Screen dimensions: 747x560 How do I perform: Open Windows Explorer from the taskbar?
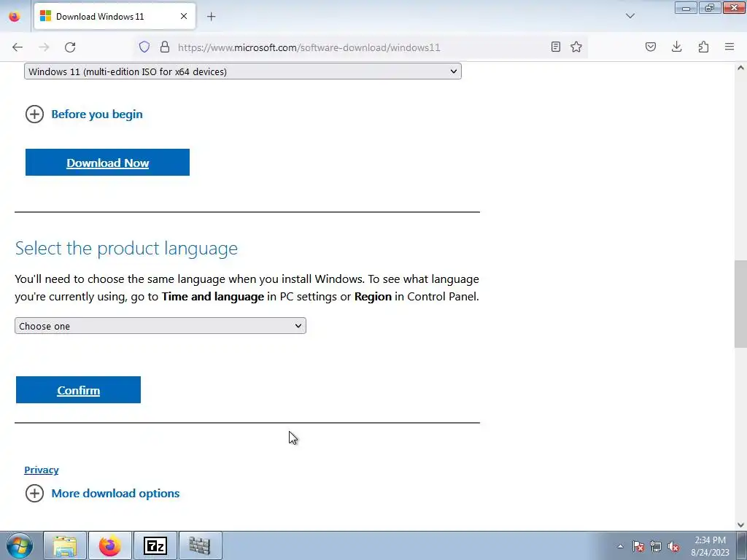pyautogui.click(x=65, y=546)
